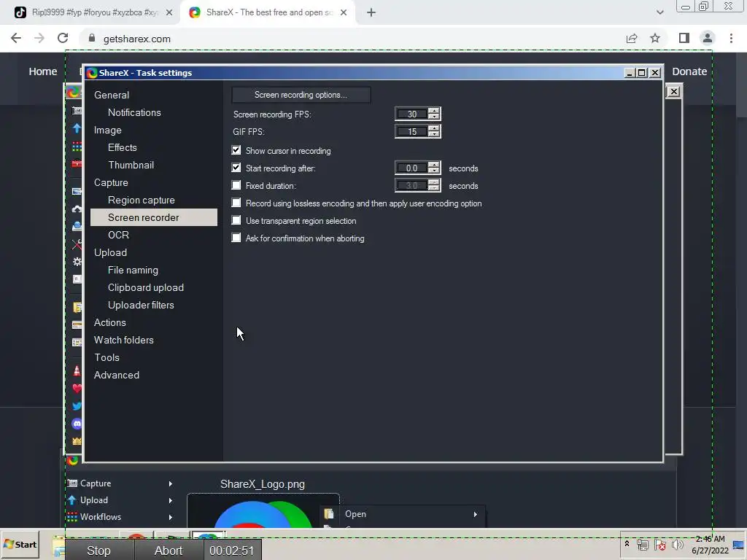Enable Ask for confirmation when aborting
Image resolution: width=747 pixels, height=560 pixels.
(236, 238)
